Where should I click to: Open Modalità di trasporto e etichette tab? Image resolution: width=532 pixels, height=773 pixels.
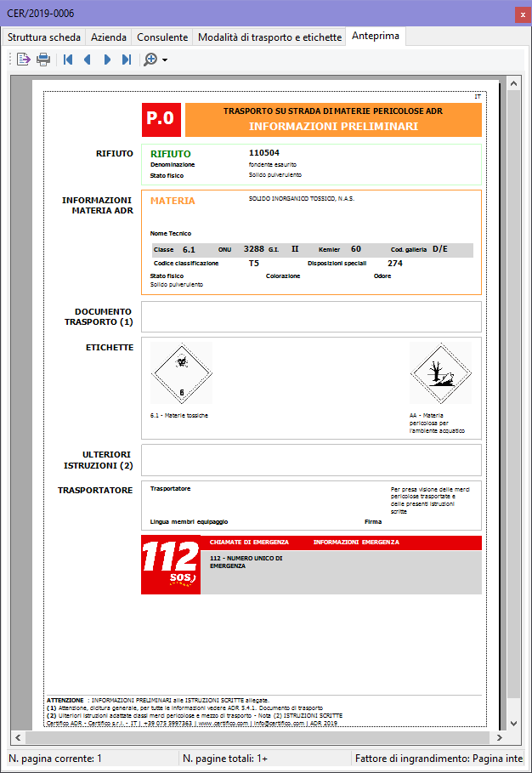(x=269, y=37)
